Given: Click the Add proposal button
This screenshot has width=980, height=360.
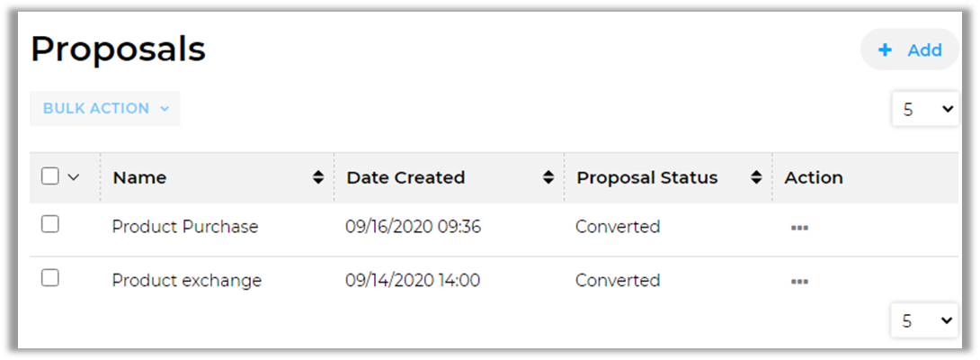Looking at the screenshot, I should coord(910,50).
